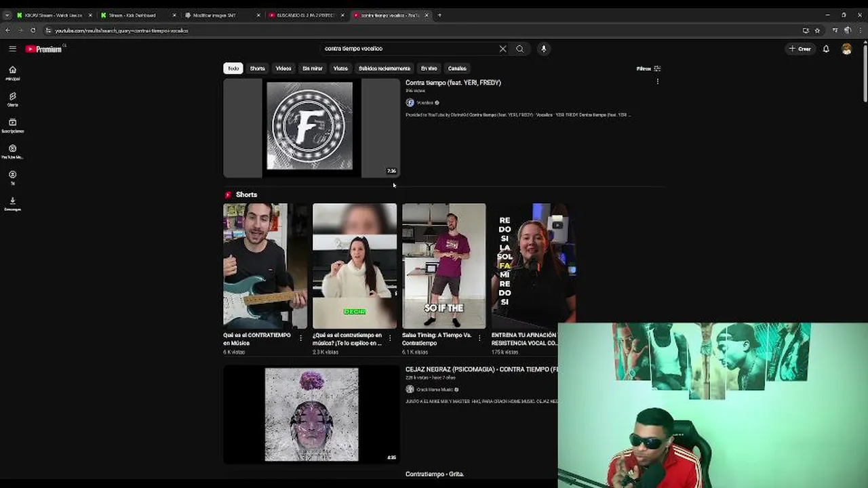Open Shorts from the left sidebar
868x488 pixels.
click(x=12, y=100)
